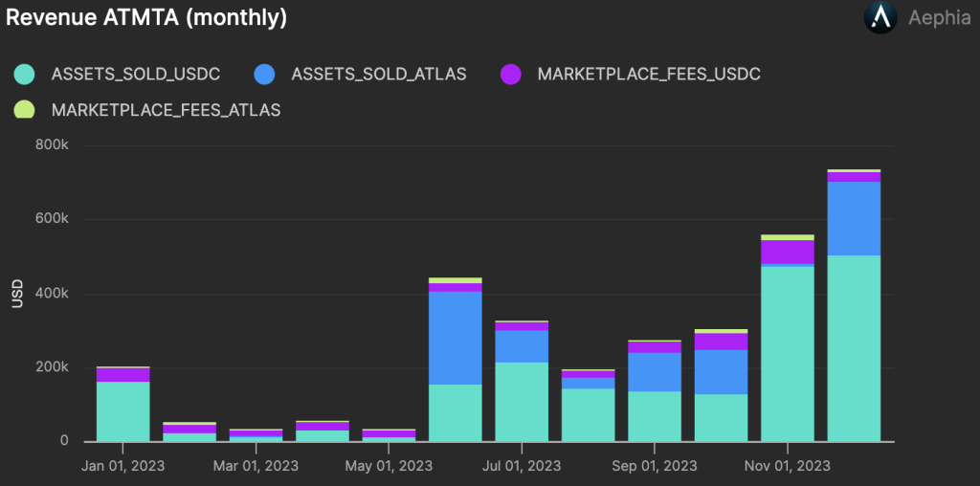Select the teal segment of July 2023 bar
Viewport: 980px width, 486px height.
click(522, 402)
